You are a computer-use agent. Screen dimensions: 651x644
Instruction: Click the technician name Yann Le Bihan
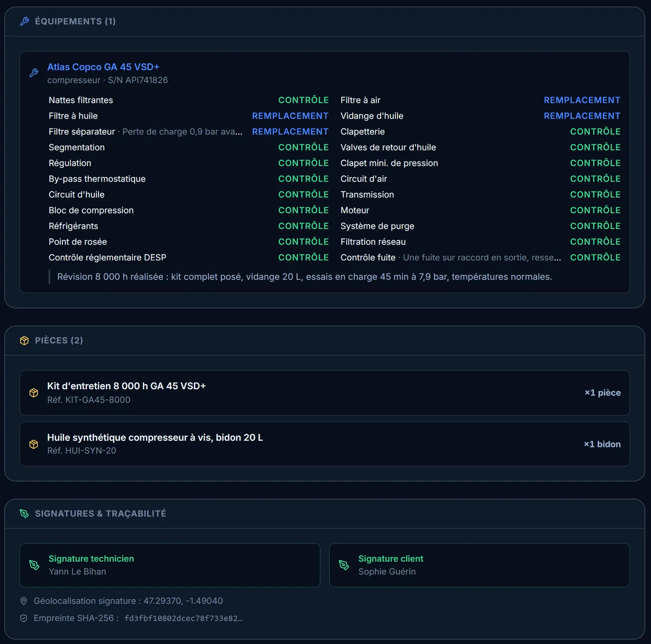78,571
